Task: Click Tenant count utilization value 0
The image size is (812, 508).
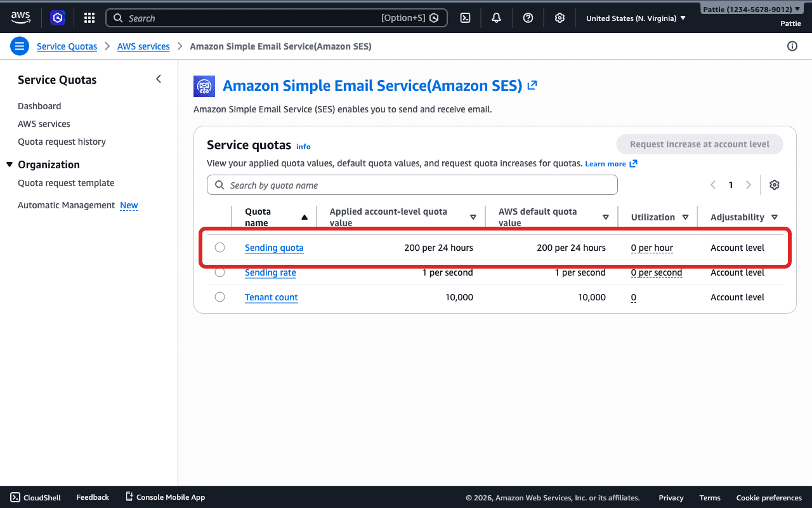Action: [x=634, y=297]
